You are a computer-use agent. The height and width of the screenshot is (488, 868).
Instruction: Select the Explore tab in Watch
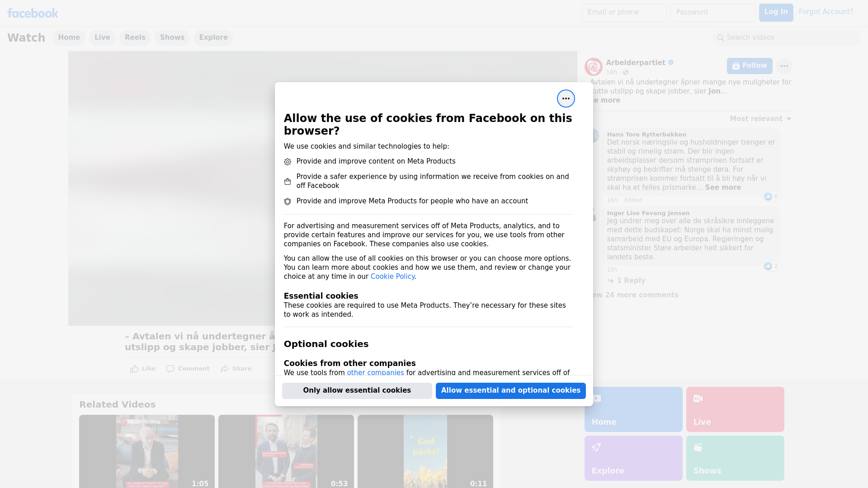tap(213, 38)
